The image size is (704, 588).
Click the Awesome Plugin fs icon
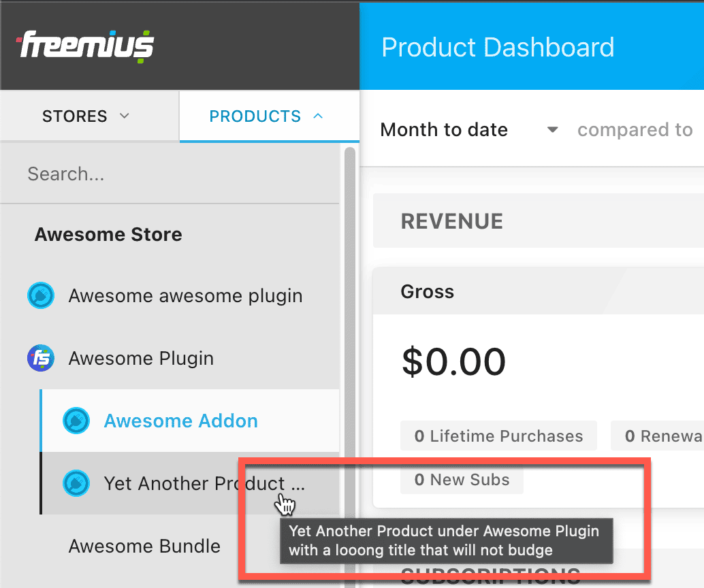[x=41, y=358]
